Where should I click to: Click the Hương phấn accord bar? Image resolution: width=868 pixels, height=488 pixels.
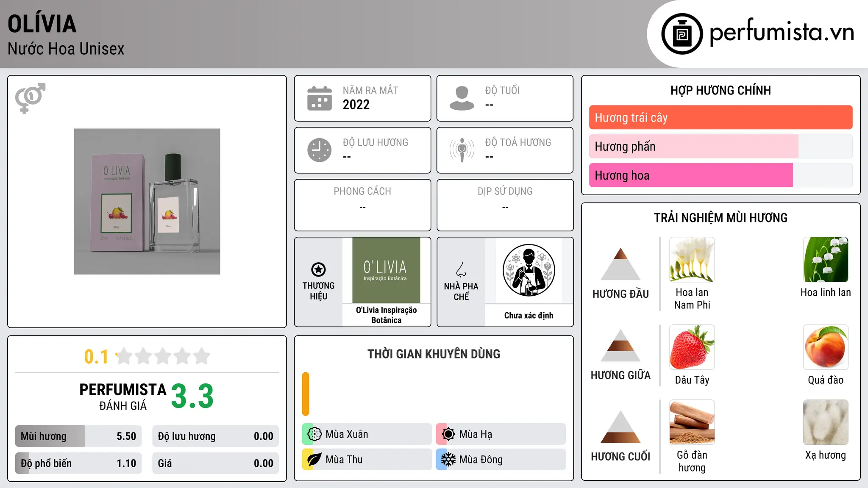point(721,146)
